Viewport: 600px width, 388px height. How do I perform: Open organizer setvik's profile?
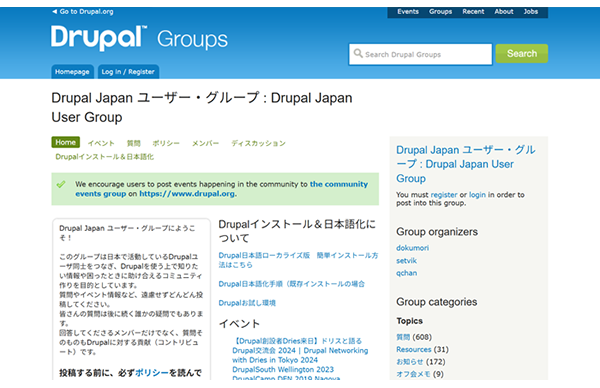(406, 261)
